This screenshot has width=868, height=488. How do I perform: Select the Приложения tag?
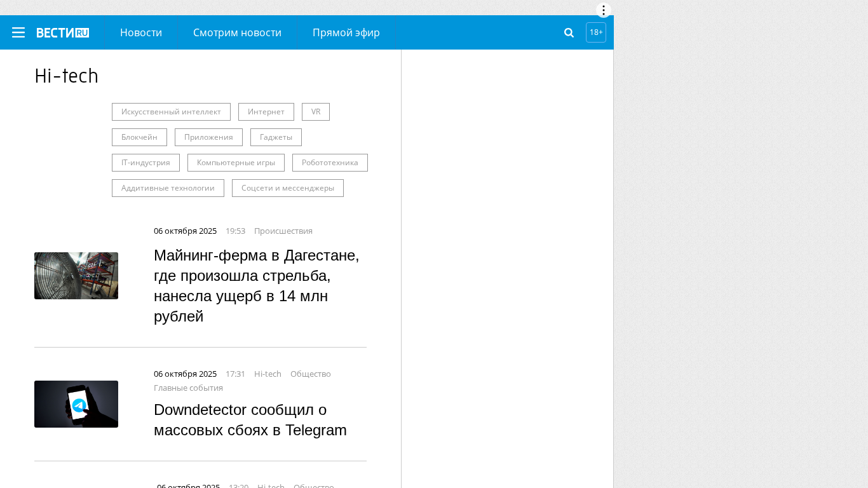208,137
